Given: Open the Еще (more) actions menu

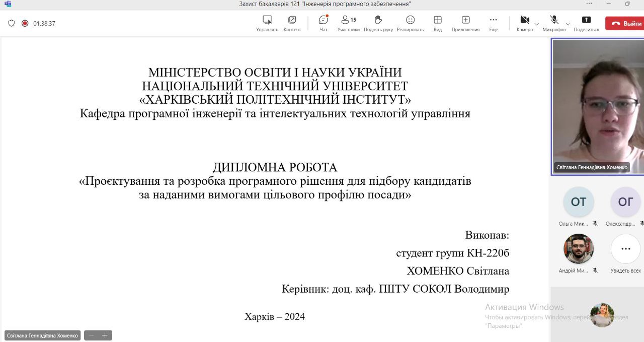Looking at the screenshot, I should [x=494, y=23].
